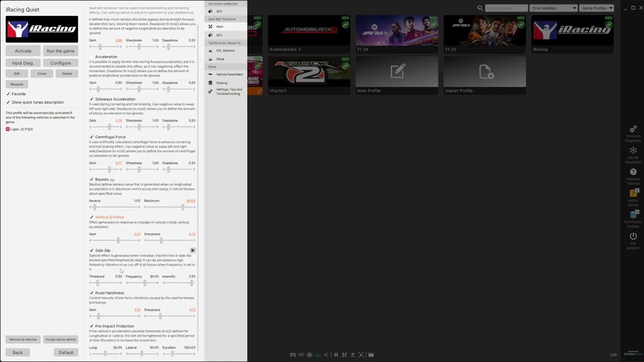
Task: Open Games Integration icon
Action: 633,151
